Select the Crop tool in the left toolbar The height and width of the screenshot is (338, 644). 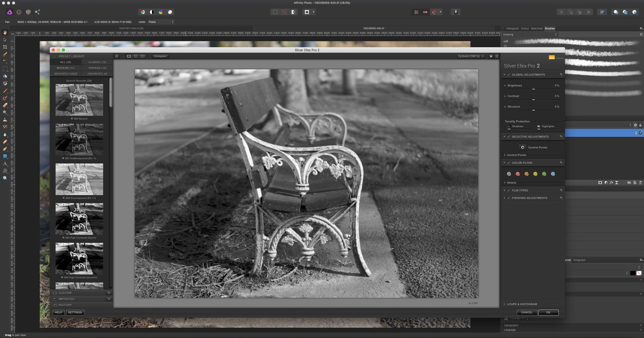tap(5, 47)
